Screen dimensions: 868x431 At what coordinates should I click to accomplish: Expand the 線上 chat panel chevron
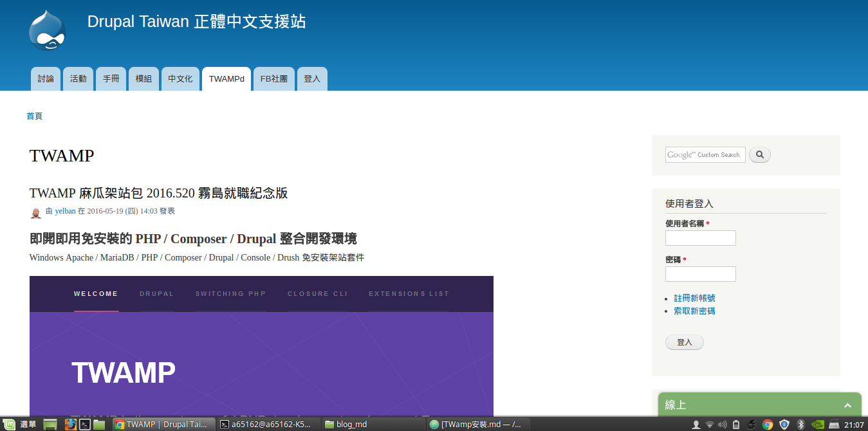848,405
